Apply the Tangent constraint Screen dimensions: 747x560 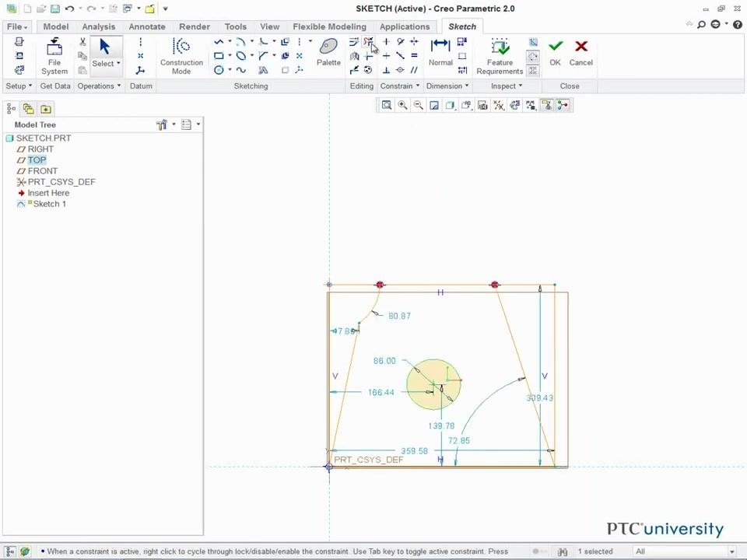400,42
